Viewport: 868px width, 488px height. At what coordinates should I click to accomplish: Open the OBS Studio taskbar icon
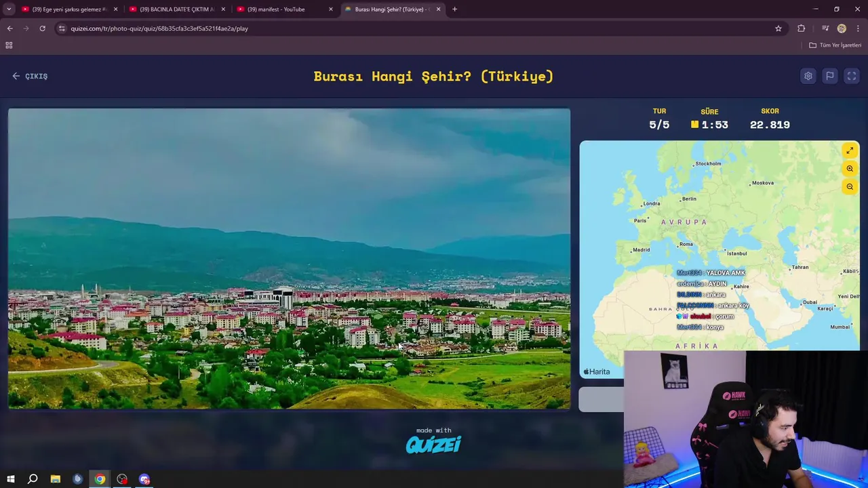(x=122, y=479)
